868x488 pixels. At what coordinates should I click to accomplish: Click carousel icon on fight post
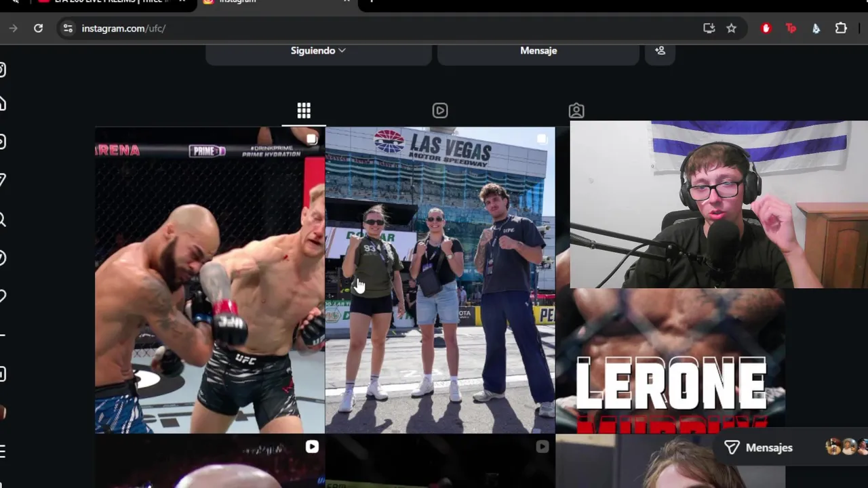(x=311, y=140)
